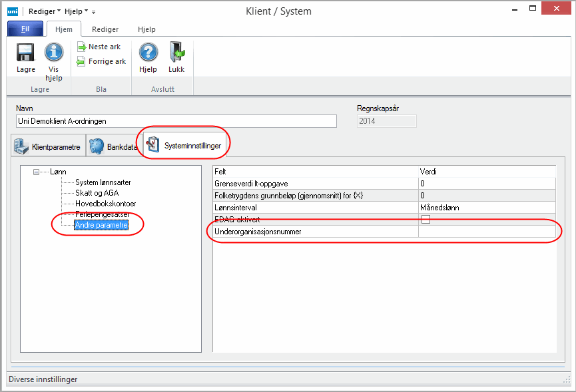Click the Navn text field
The width and height of the screenshot is (576, 392).
point(176,121)
